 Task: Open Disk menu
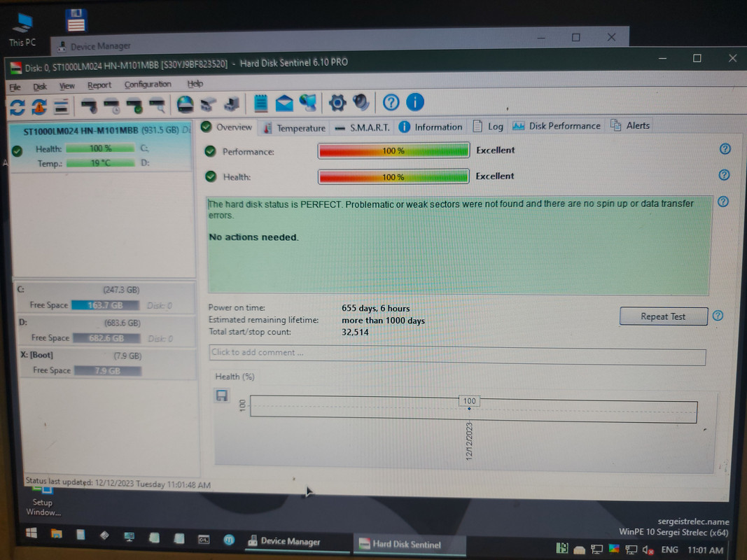(39, 86)
